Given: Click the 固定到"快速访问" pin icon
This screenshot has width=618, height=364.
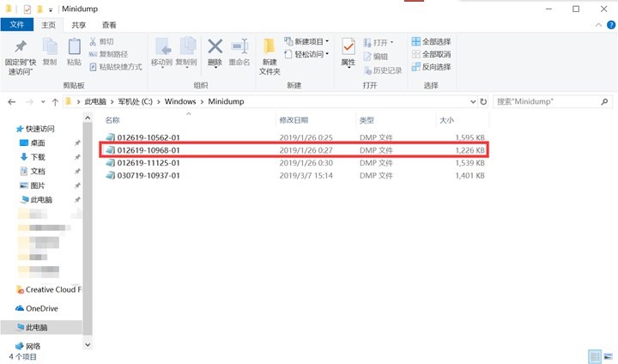Looking at the screenshot, I should (19, 48).
